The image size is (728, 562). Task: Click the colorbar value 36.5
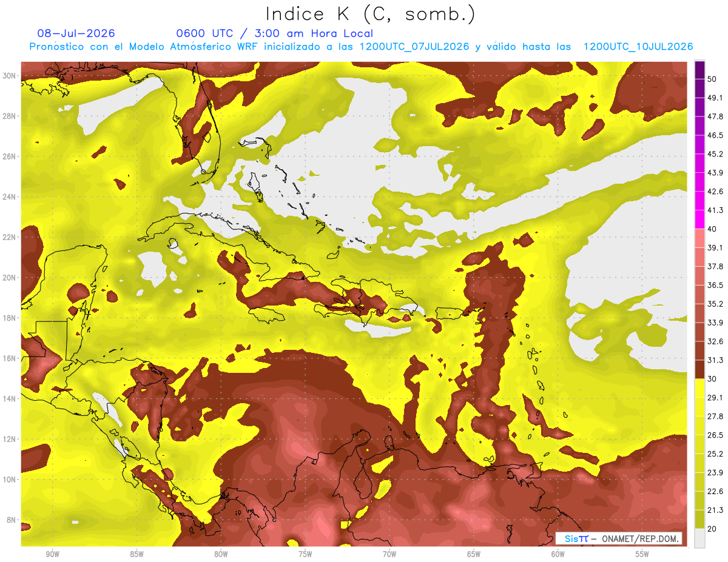(x=715, y=285)
